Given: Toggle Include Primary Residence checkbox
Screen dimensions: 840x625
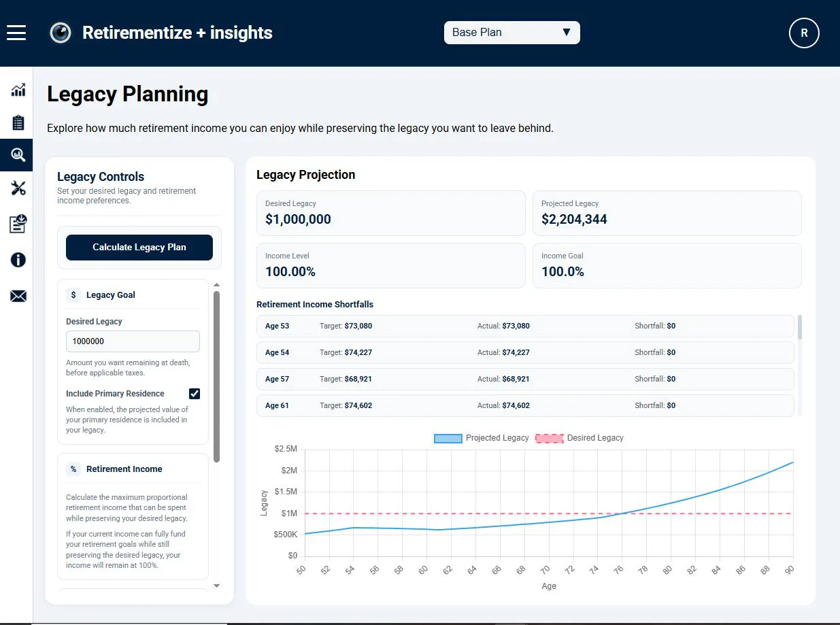Looking at the screenshot, I should coord(195,394).
